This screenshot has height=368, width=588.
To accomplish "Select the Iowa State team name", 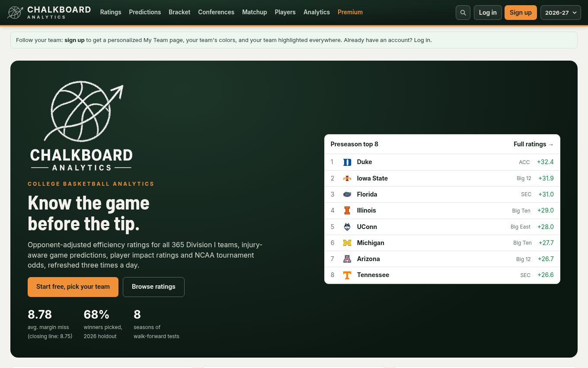I will coord(372,178).
